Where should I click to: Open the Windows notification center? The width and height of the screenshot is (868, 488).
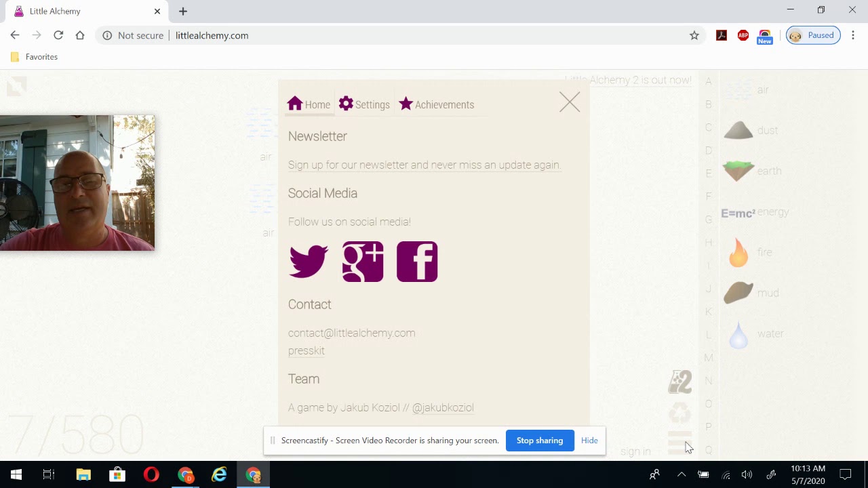(x=846, y=474)
